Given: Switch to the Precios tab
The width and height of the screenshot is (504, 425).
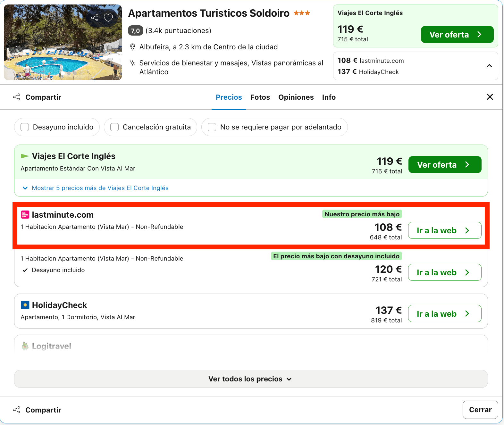Looking at the screenshot, I should click(x=229, y=97).
